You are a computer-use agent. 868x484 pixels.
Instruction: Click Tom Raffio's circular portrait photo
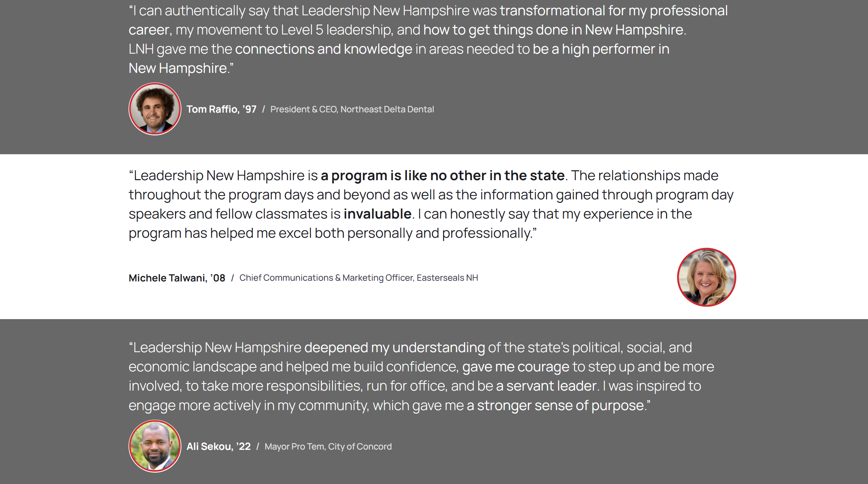(x=155, y=109)
